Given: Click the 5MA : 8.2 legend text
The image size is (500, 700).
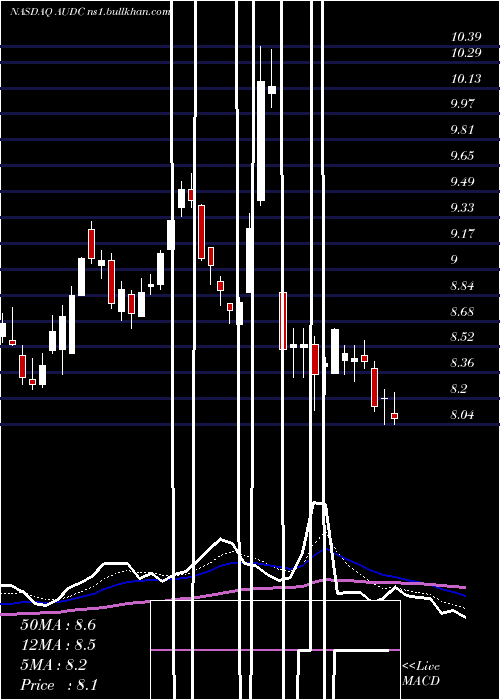Looking at the screenshot, I should click(54, 665).
